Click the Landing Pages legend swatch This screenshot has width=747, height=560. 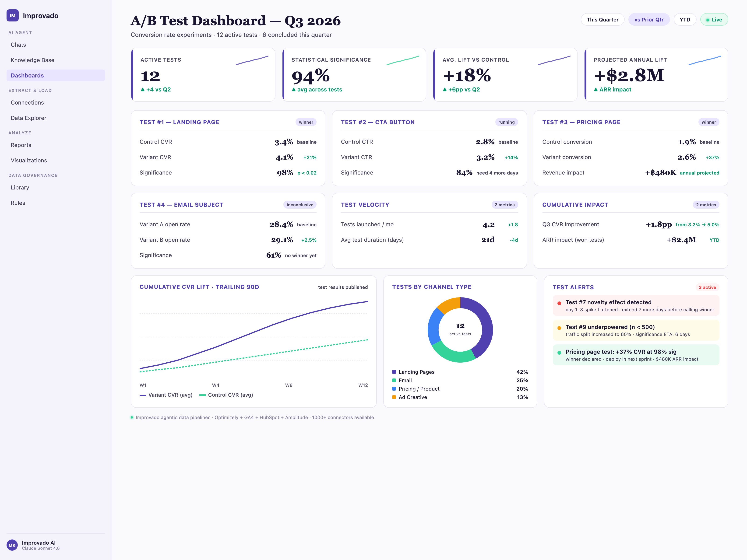click(394, 372)
